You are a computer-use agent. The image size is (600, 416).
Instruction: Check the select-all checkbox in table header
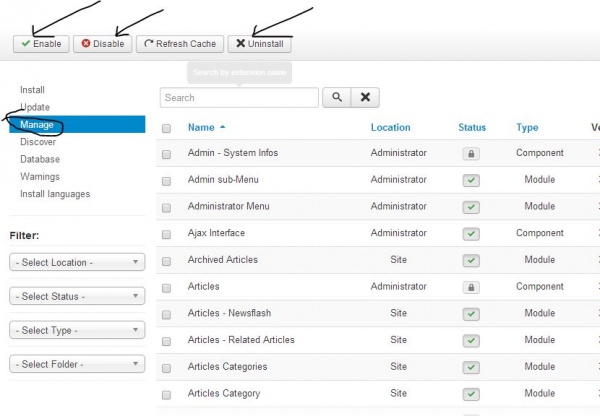point(166,128)
